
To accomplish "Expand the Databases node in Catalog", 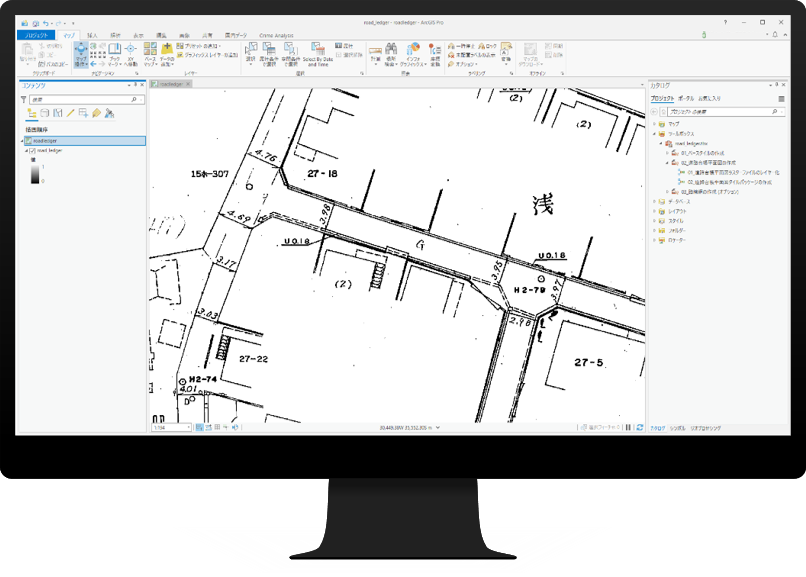I will 653,201.
